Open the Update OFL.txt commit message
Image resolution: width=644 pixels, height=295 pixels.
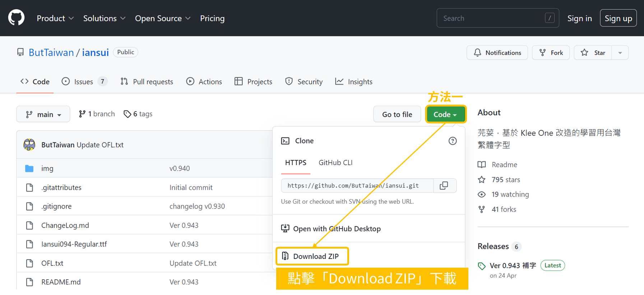pyautogui.click(x=100, y=145)
